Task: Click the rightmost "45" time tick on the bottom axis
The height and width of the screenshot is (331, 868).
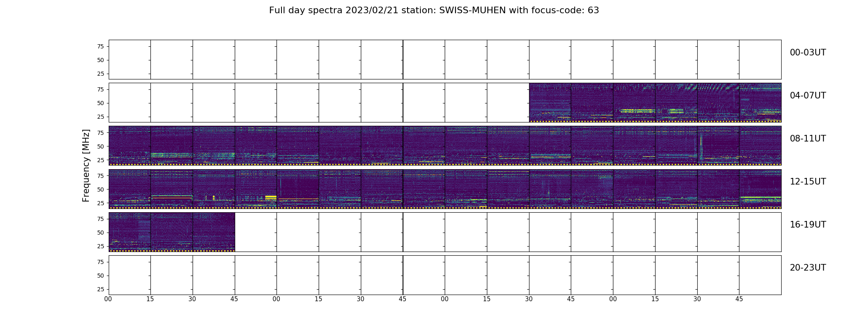Action: tap(739, 299)
